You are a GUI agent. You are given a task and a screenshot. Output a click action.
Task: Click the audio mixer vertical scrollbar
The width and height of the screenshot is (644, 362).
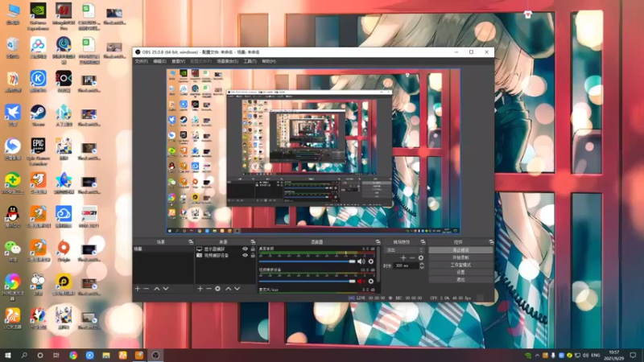click(378, 265)
